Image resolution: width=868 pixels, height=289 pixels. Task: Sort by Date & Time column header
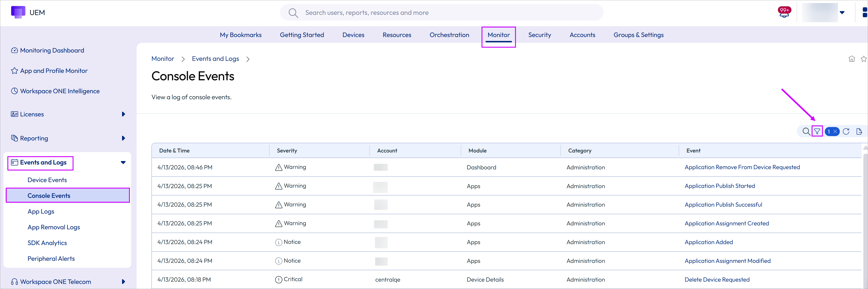tap(174, 151)
